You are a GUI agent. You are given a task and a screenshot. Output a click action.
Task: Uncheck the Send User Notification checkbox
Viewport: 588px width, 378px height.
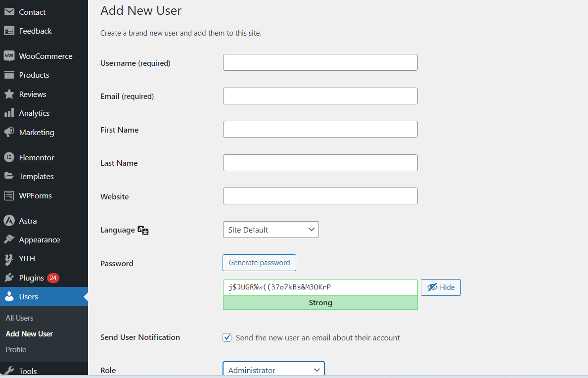pos(227,337)
